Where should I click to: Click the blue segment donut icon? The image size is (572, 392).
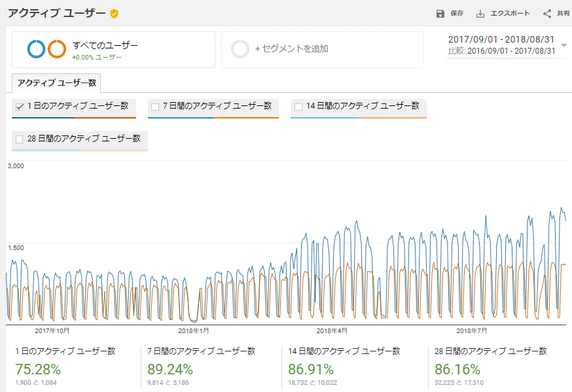(x=36, y=49)
